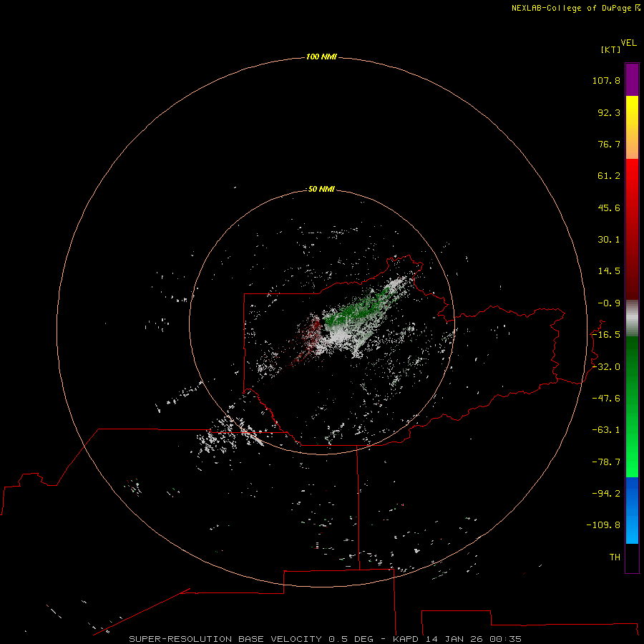Select the 76.7 legend value
The height and width of the screenshot is (644, 644).
point(609,144)
